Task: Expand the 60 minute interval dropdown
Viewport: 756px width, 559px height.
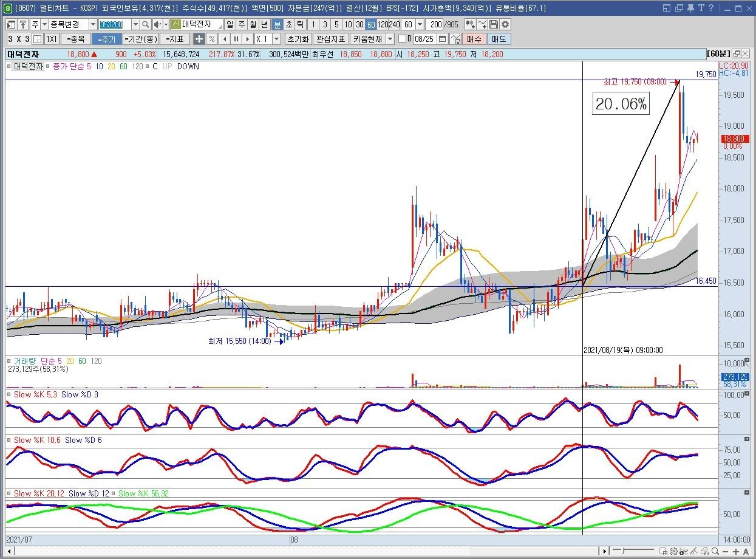Action: pyautogui.click(x=420, y=24)
